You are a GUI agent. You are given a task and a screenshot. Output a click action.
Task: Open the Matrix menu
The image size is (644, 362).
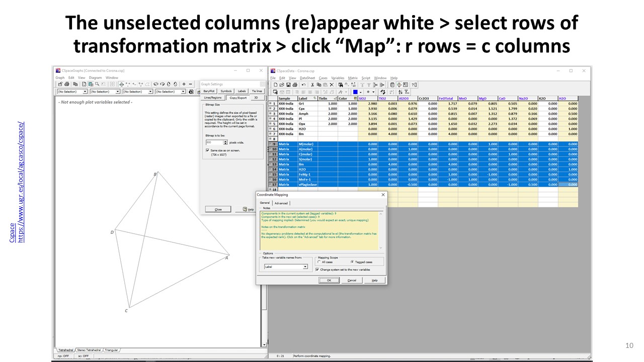[x=353, y=78]
